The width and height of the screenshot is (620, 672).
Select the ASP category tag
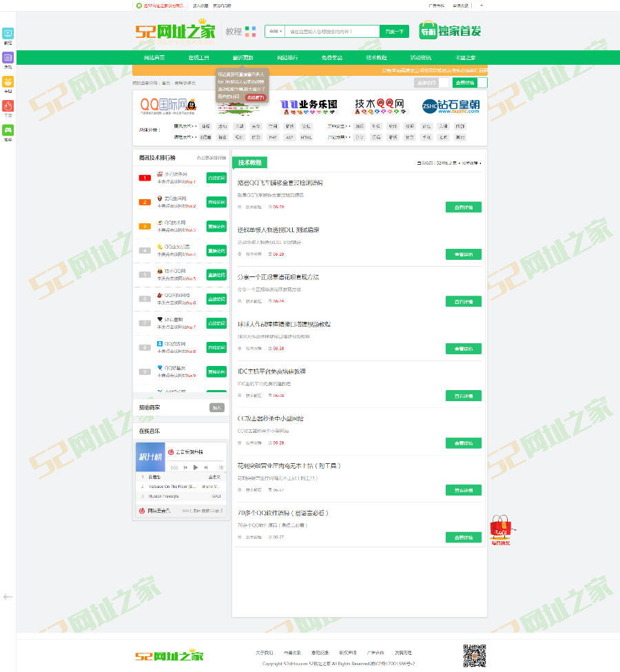point(289,137)
